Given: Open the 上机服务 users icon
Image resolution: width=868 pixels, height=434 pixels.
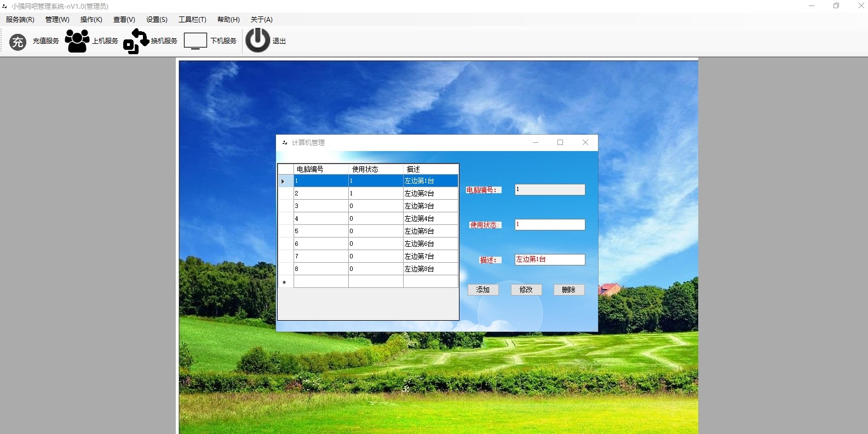Looking at the screenshot, I should click(x=77, y=41).
